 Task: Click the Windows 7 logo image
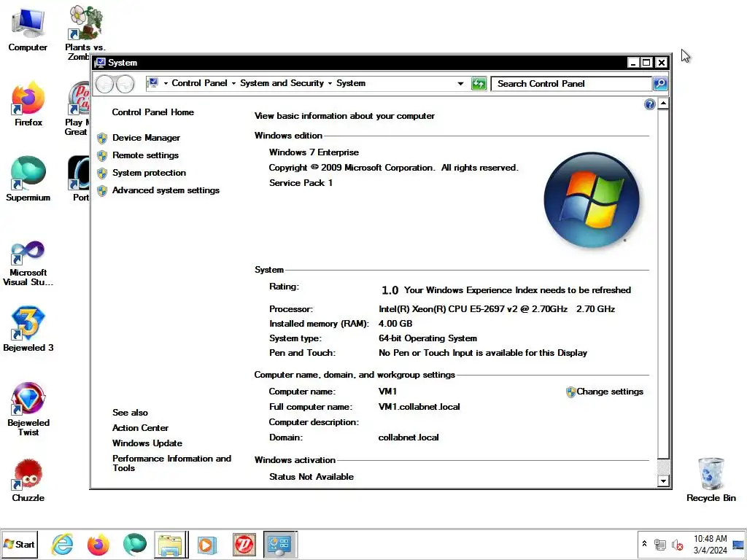pyautogui.click(x=592, y=200)
